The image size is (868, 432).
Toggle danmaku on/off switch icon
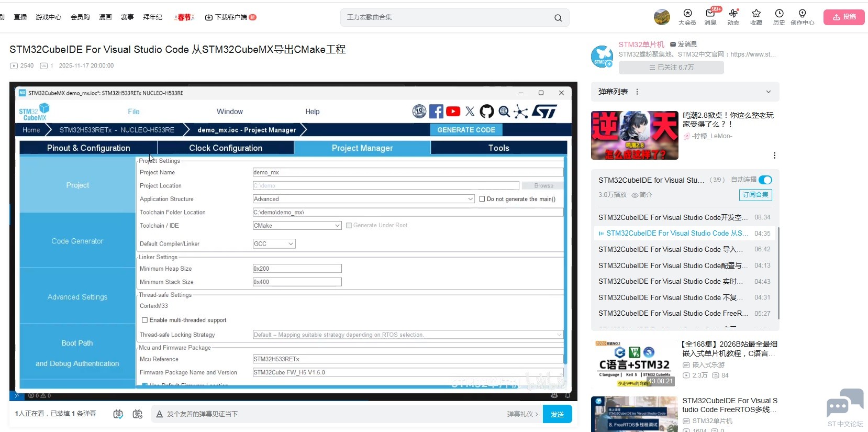click(x=118, y=414)
